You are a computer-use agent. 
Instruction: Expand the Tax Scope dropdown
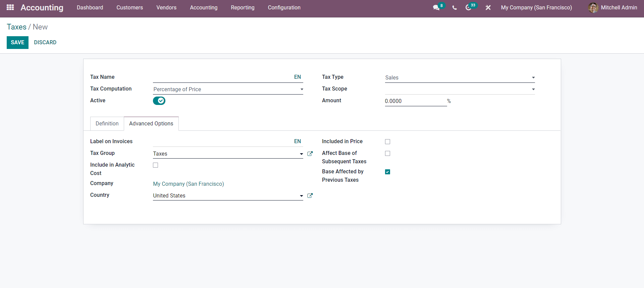(x=460, y=90)
